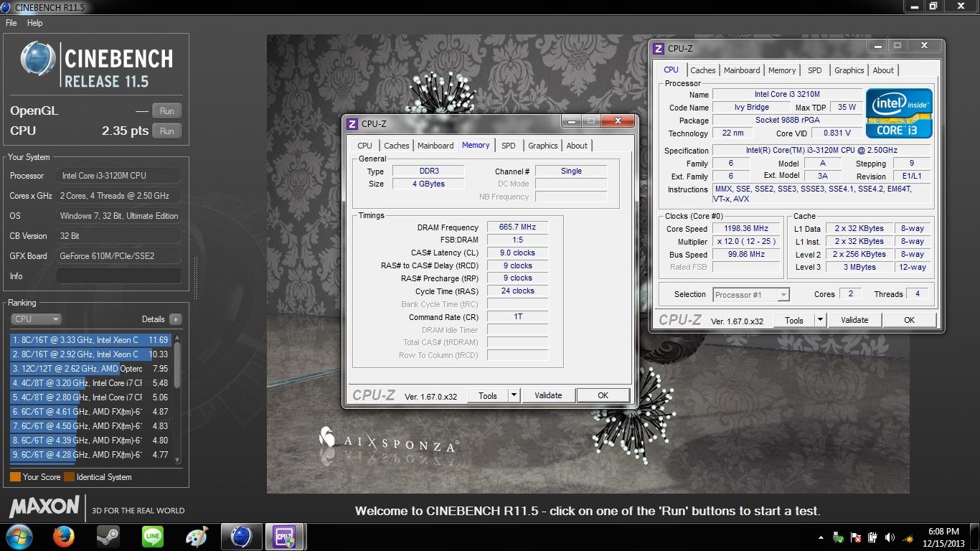980x551 pixels.
Task: Switch to CPU-Z taskbar button
Action: [x=285, y=537]
